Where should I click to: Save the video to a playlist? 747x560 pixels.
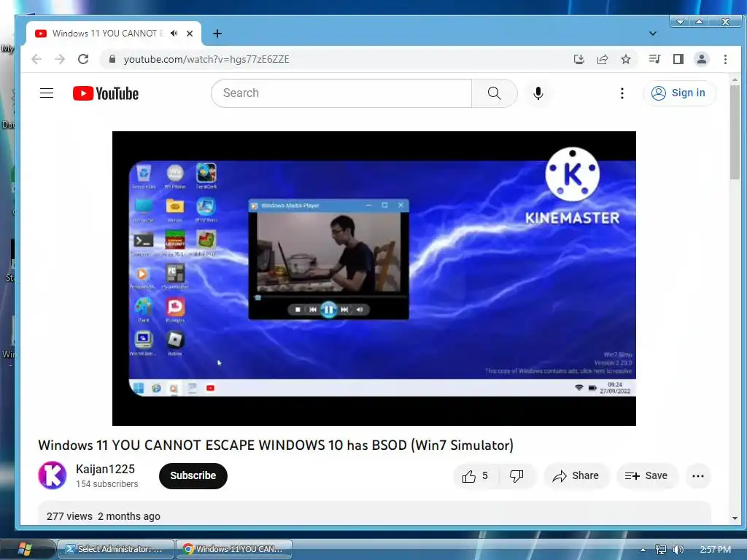point(646,475)
